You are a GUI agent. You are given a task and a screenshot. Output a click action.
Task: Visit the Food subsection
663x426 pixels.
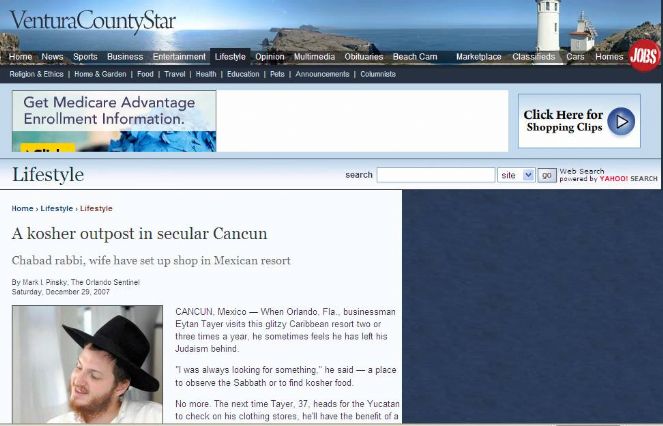coord(145,74)
